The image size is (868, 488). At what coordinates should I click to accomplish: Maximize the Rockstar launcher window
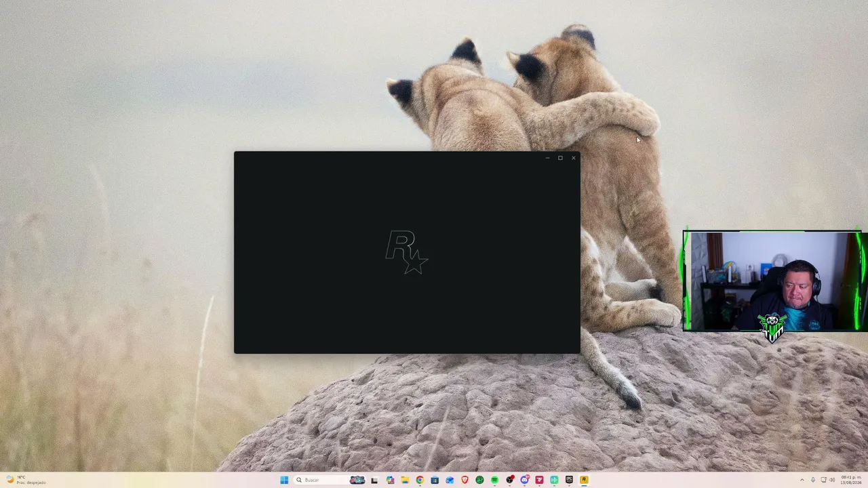[x=560, y=158]
